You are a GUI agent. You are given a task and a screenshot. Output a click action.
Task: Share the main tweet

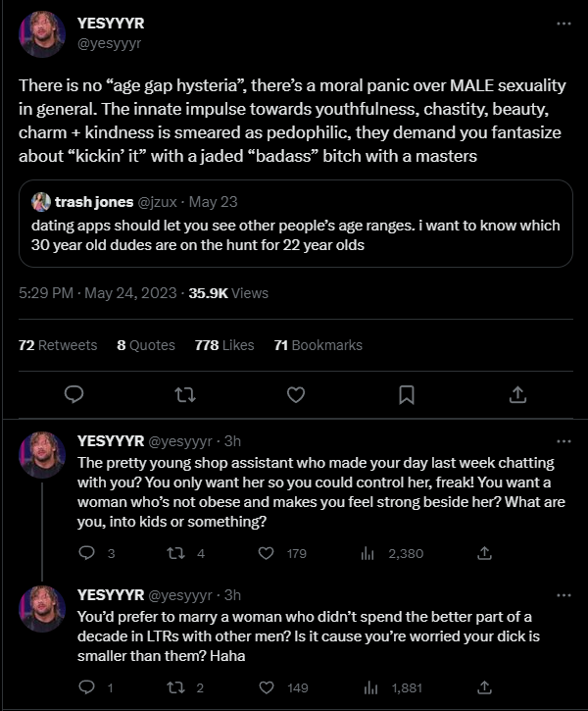coord(518,394)
